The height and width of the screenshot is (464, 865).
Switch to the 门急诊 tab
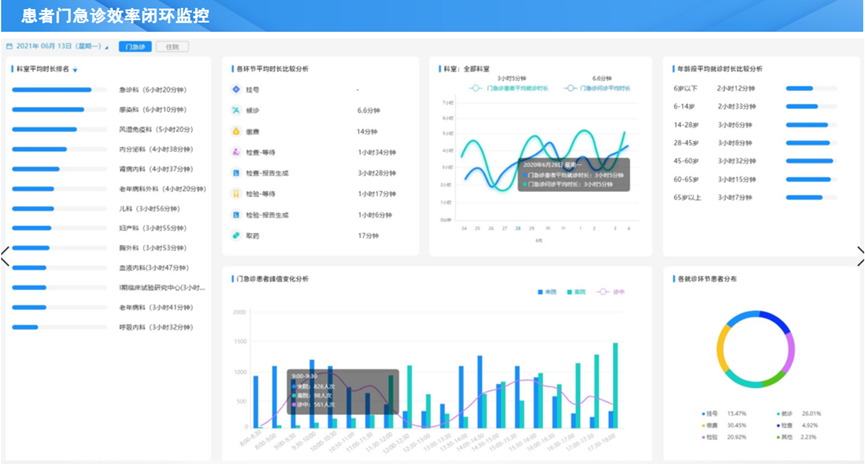pos(134,46)
